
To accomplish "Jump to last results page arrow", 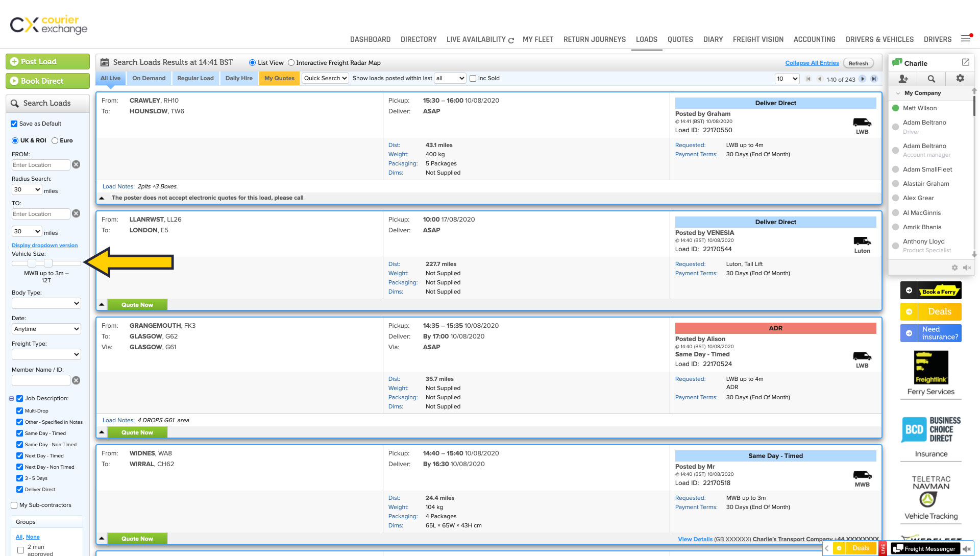I will [x=874, y=79].
